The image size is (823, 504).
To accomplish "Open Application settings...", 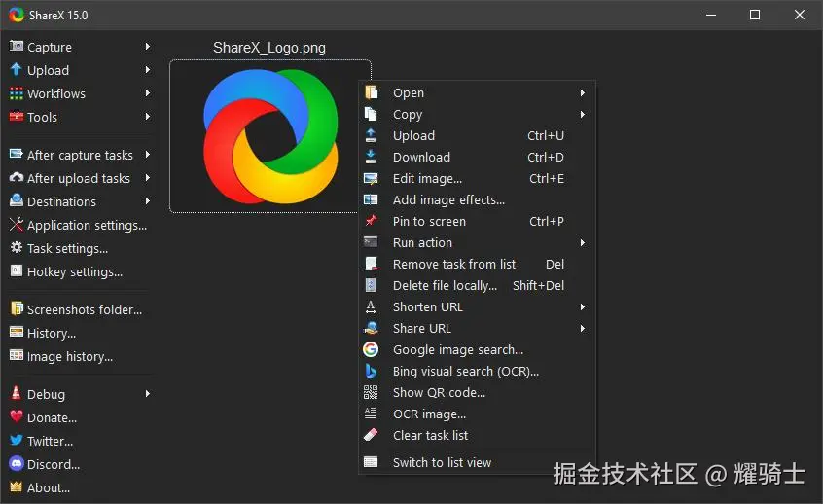I will coord(87,225).
